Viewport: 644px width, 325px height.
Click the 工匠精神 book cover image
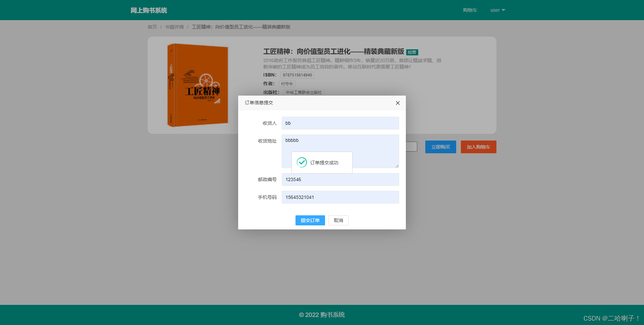coord(197,85)
